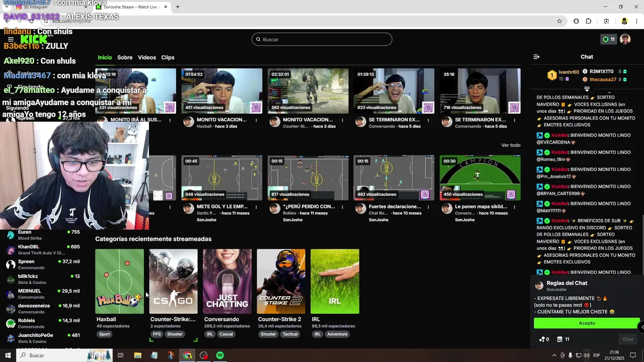This screenshot has width=644, height=362.
Task: Open the Kicks points balance showing 11
Action: (x=609, y=39)
